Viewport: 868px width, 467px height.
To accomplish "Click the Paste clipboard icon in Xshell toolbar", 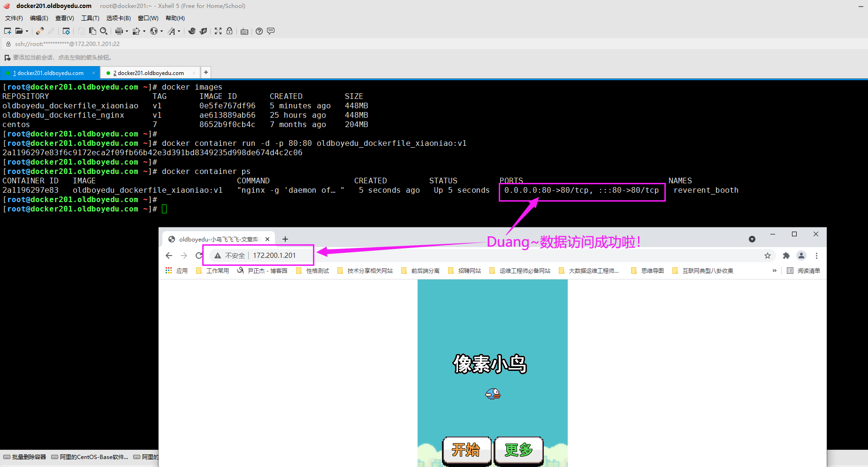I will (x=92, y=31).
